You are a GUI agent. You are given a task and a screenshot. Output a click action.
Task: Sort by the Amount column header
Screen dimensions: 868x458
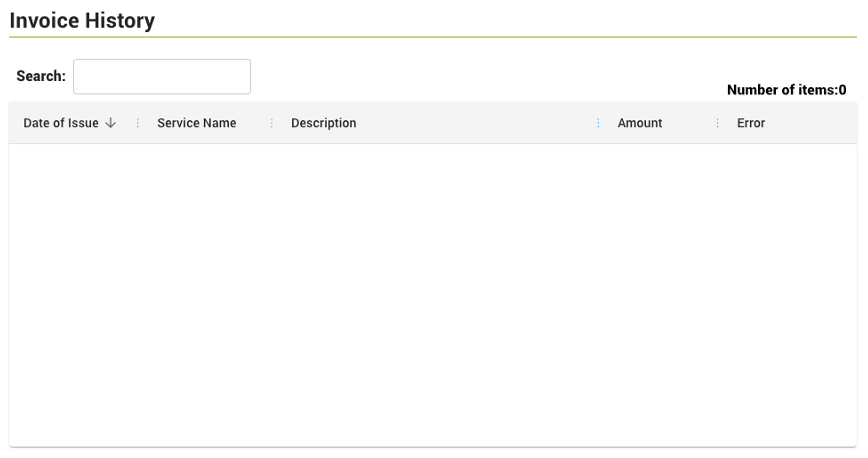point(640,123)
